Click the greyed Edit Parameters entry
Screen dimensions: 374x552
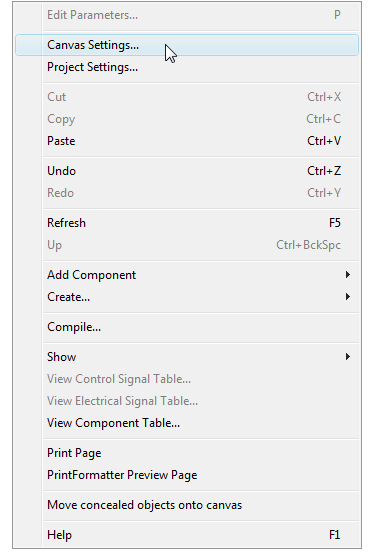click(x=187, y=15)
